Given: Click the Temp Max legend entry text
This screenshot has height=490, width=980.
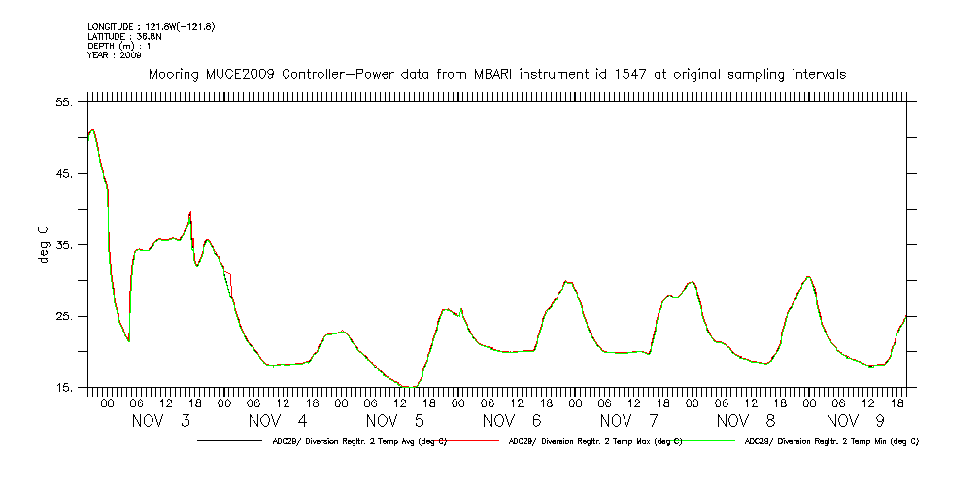Looking at the screenshot, I should (x=595, y=441).
